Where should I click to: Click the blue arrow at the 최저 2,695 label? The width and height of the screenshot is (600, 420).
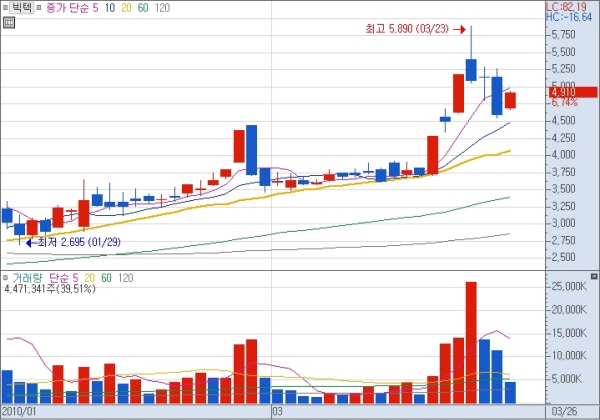point(26,241)
